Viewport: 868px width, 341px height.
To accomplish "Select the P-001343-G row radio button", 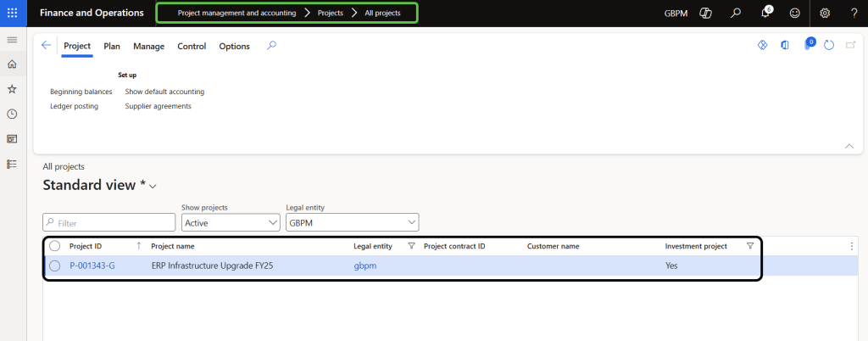I will pyautogui.click(x=55, y=266).
